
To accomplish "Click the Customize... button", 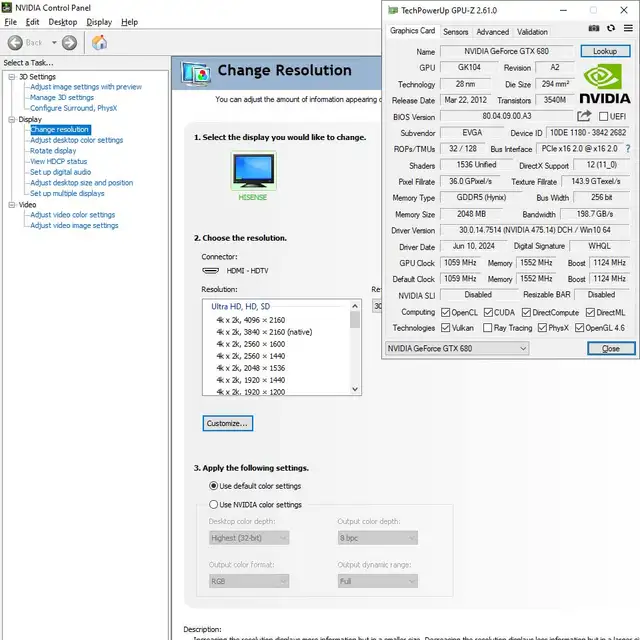I will click(227, 423).
